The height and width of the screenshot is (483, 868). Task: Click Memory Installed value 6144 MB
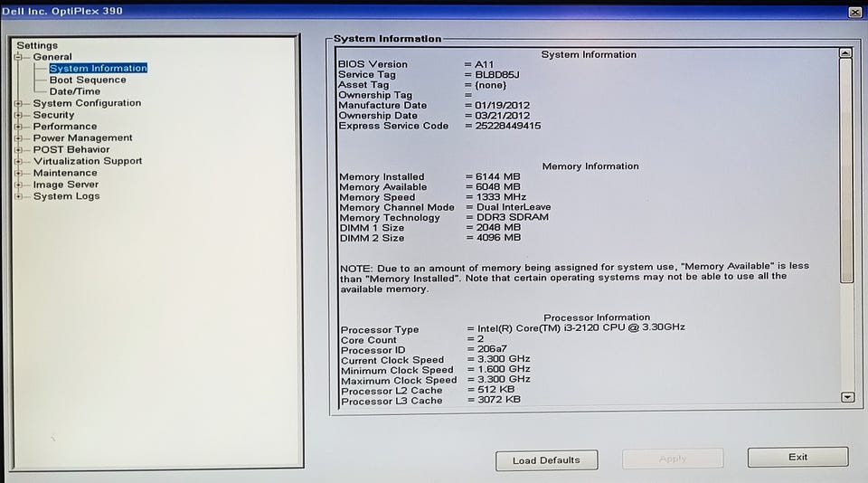(497, 176)
